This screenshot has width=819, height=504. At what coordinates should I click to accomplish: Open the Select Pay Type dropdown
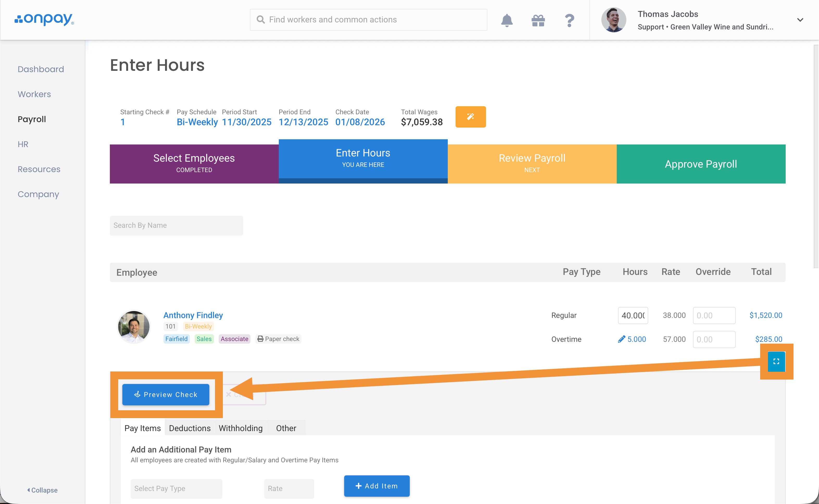coord(176,488)
